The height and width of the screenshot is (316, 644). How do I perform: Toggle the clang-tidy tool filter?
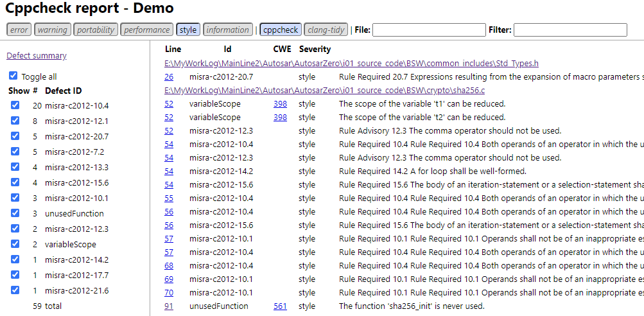pos(326,30)
